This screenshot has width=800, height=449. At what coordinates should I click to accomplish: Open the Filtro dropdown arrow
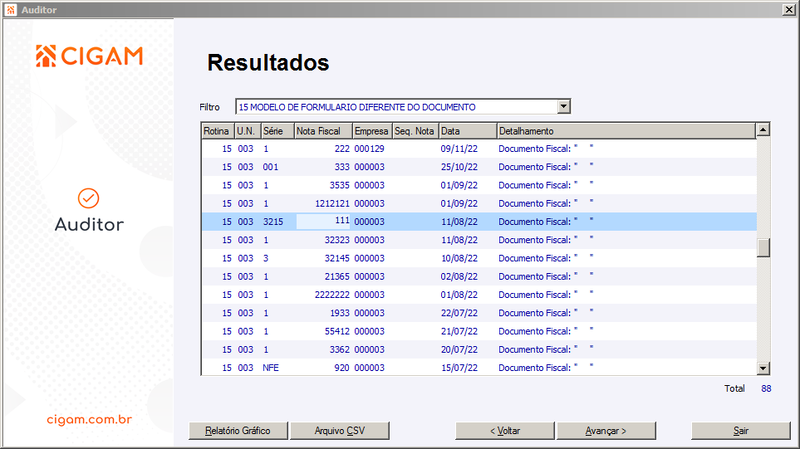click(x=563, y=107)
